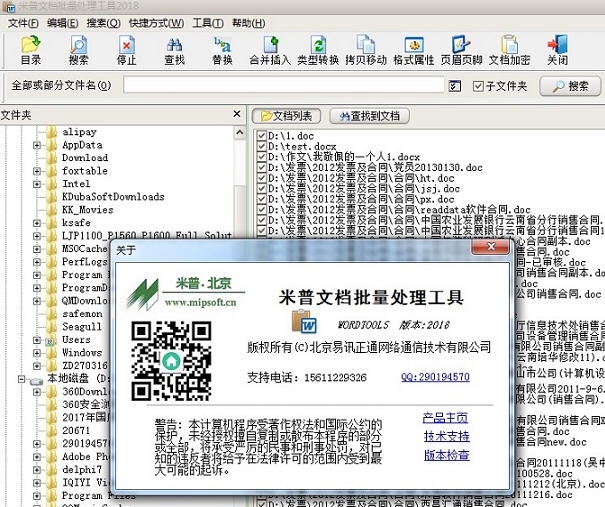
Task: Focus the 全部或部分文件名 input field
Action: coord(284,85)
